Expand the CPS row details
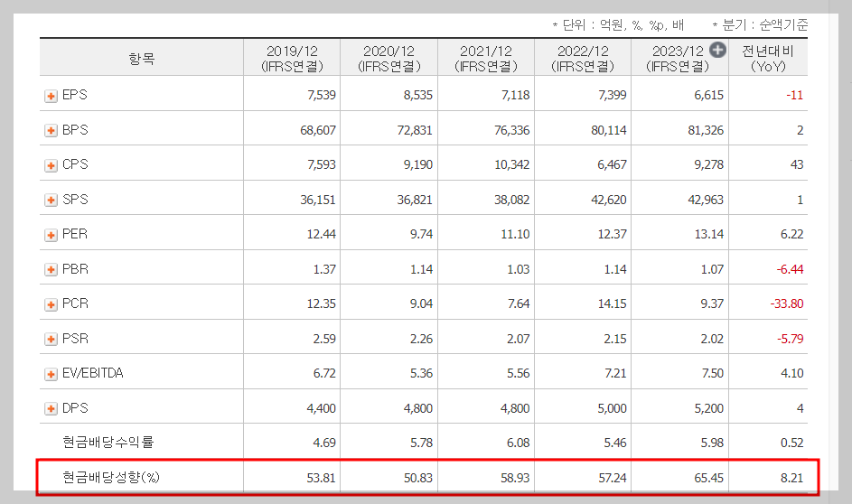The height and width of the screenshot is (504, 852). pyautogui.click(x=51, y=165)
